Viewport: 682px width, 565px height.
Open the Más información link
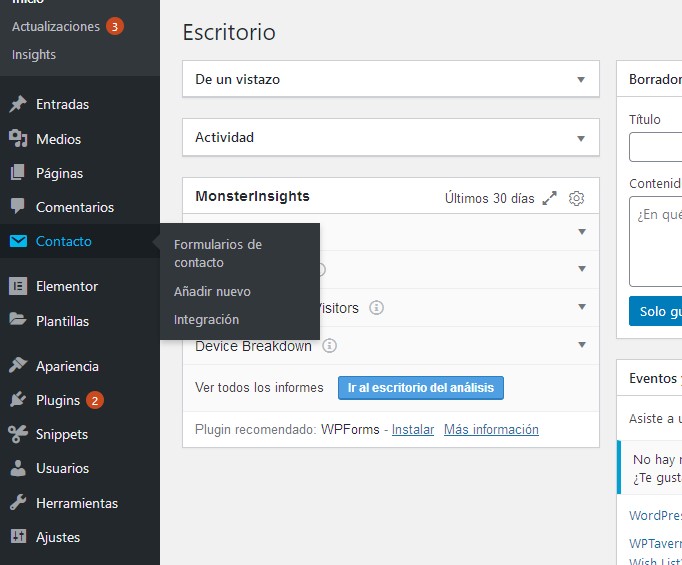[491, 430]
